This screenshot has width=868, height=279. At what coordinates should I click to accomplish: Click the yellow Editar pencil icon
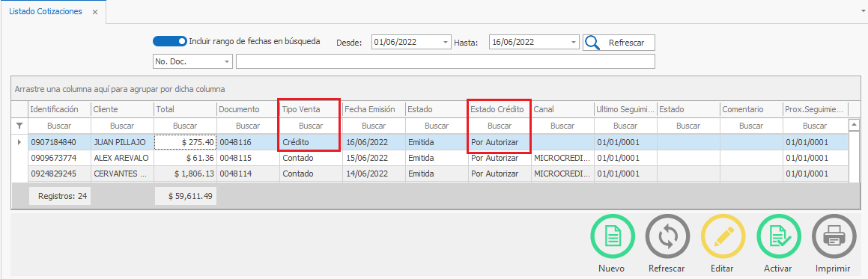click(x=723, y=236)
